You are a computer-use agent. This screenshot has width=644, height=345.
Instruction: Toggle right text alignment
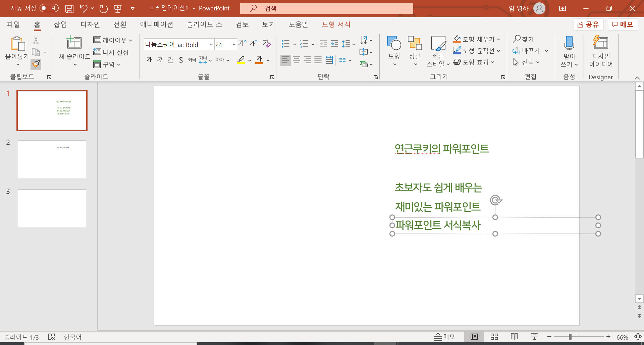(x=307, y=60)
